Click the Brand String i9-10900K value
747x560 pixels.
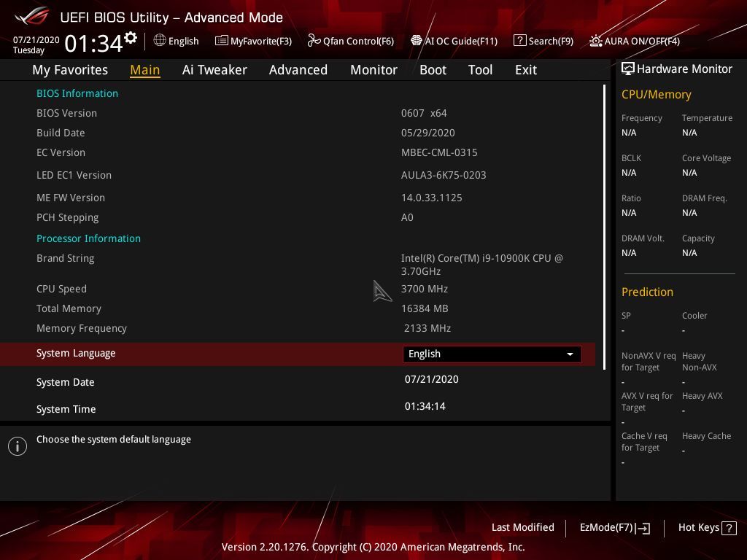coord(482,265)
